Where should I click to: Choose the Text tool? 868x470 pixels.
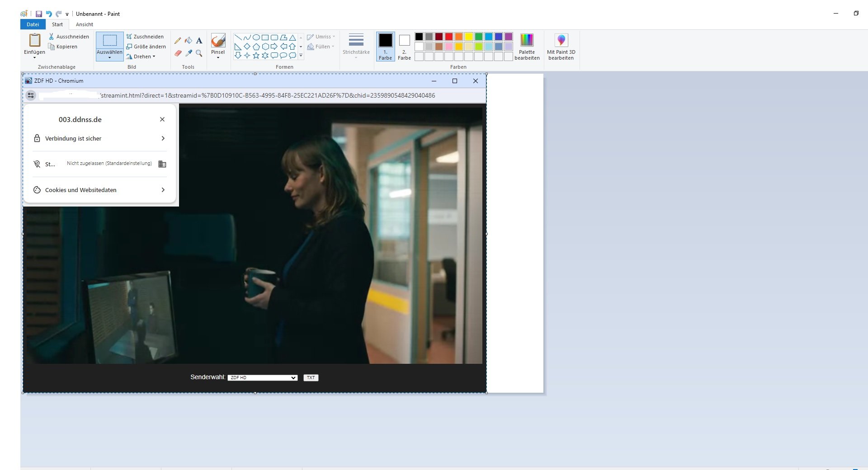click(199, 41)
